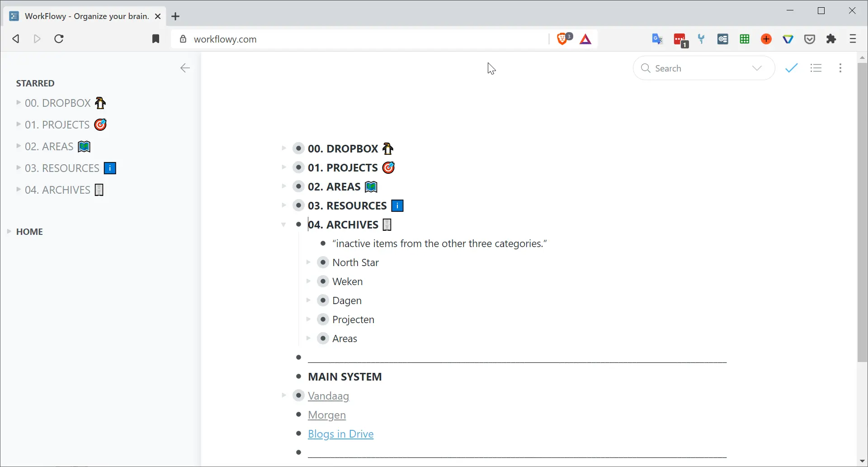The width and height of the screenshot is (868, 467).
Task: Open the list view options icon
Action: 816,68
